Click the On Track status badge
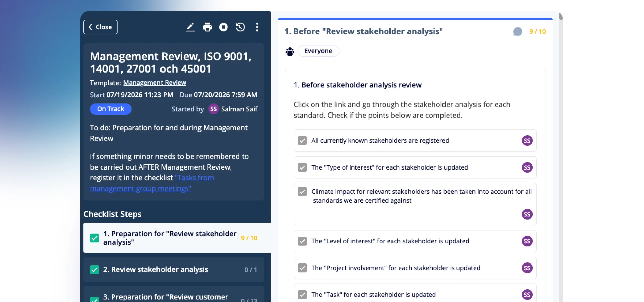Screen dimensions: 644x302 111,109
